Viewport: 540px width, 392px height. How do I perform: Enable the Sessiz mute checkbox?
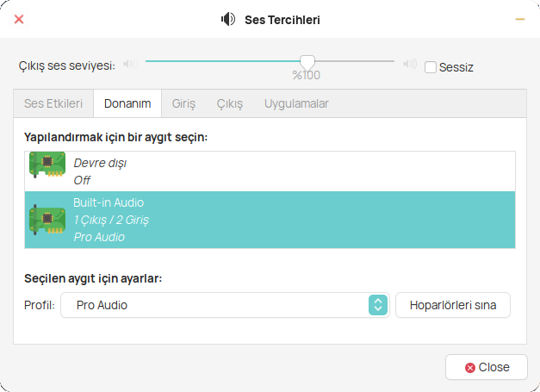(431, 67)
